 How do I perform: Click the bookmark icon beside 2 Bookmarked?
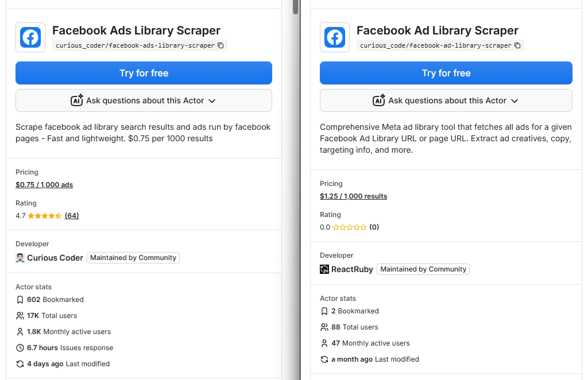pyautogui.click(x=324, y=311)
